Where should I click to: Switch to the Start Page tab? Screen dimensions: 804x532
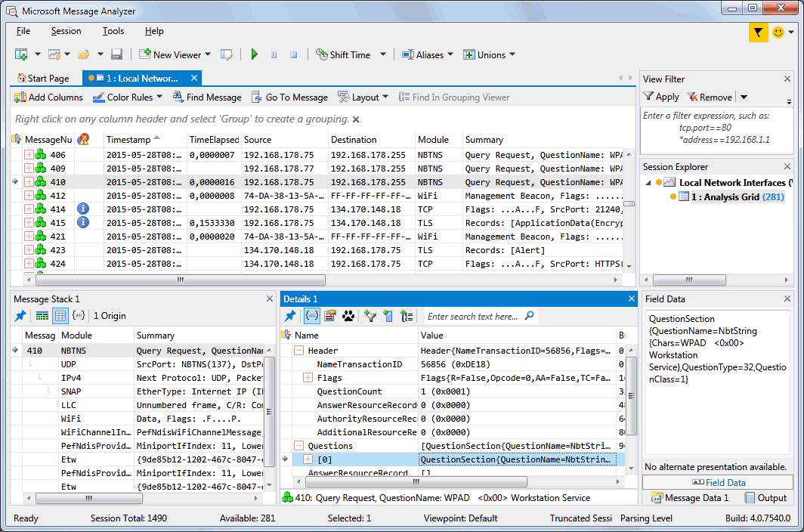click(x=44, y=78)
